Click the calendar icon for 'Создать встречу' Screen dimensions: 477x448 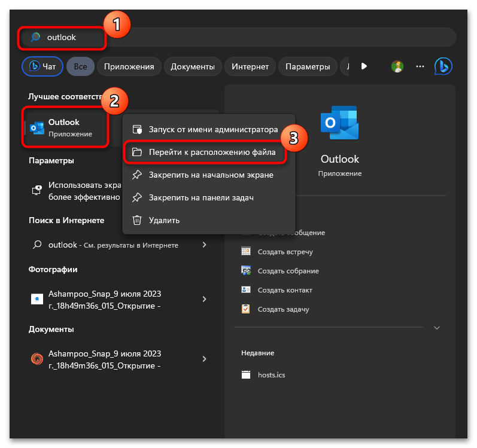[246, 251]
